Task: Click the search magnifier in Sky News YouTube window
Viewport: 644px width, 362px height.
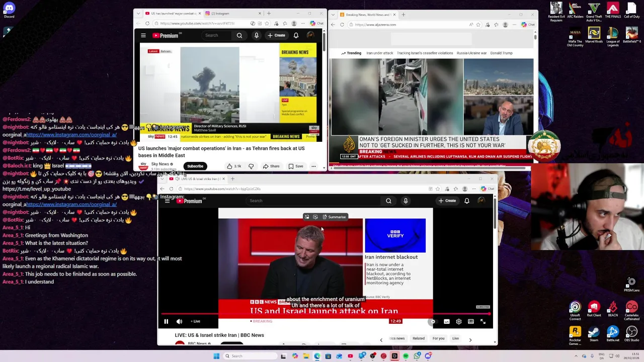Action: (239, 35)
